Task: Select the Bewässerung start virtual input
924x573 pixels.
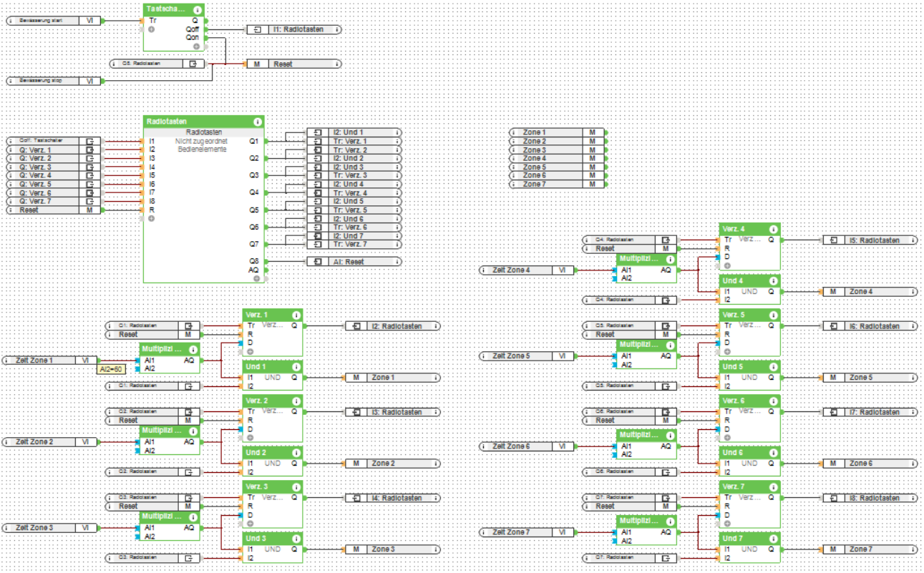Action: pos(54,21)
